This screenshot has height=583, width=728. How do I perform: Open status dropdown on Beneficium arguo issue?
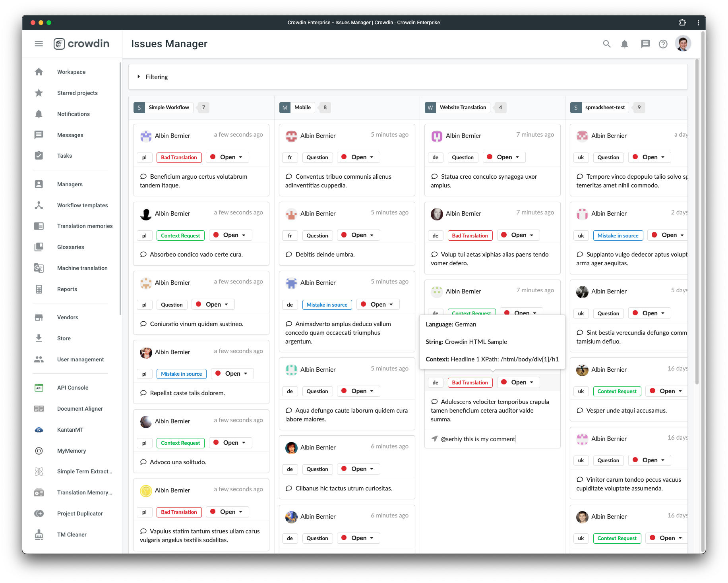[x=227, y=157]
